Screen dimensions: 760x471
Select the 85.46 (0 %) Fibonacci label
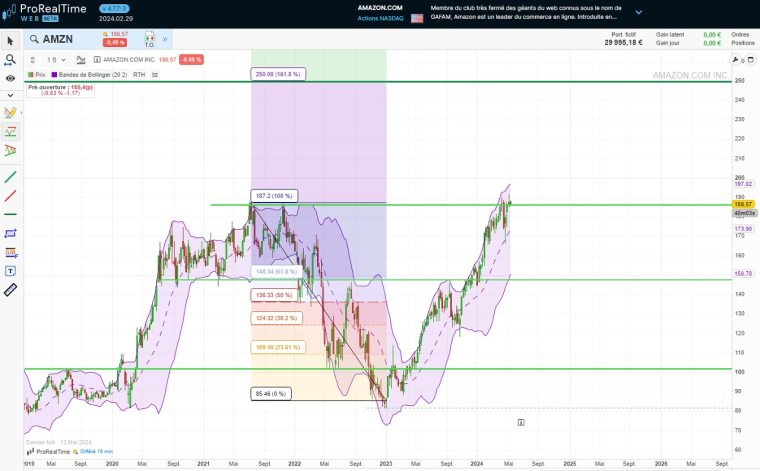coord(271,394)
